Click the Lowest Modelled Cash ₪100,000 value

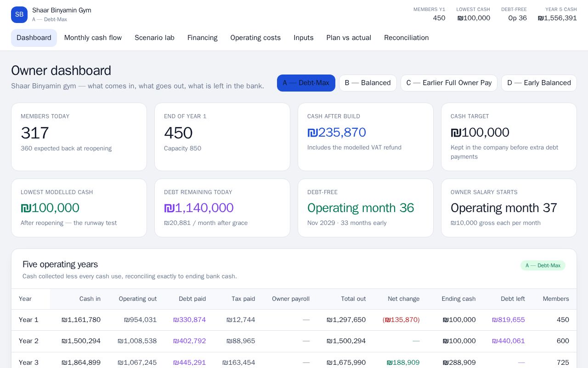[50, 208]
